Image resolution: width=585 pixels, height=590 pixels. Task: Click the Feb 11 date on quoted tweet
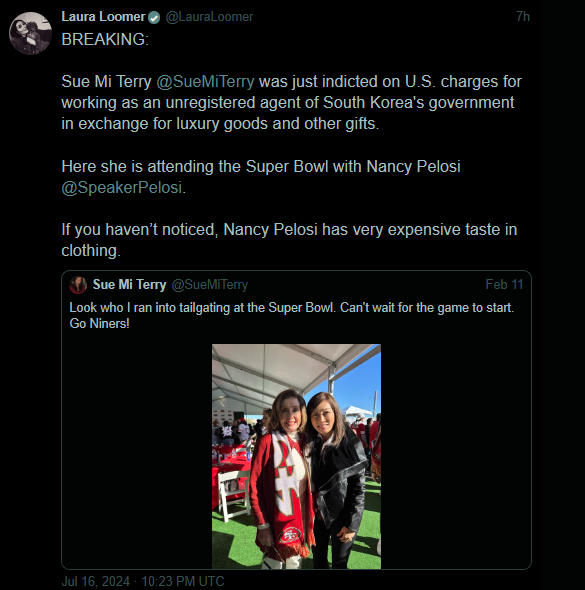[504, 284]
